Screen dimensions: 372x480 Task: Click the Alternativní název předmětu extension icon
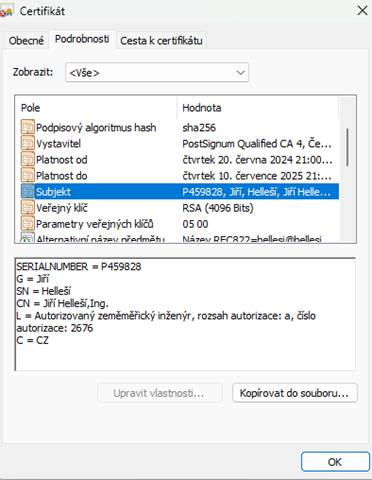(x=28, y=237)
